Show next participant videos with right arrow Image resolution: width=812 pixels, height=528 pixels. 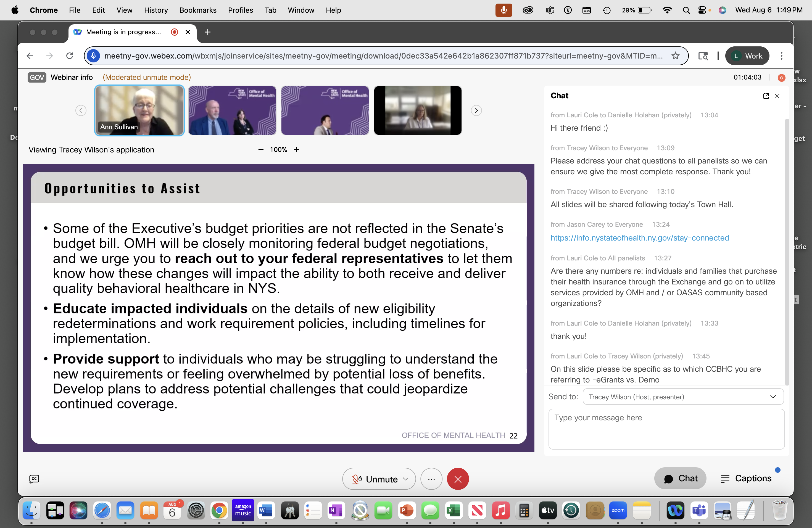[x=476, y=110]
